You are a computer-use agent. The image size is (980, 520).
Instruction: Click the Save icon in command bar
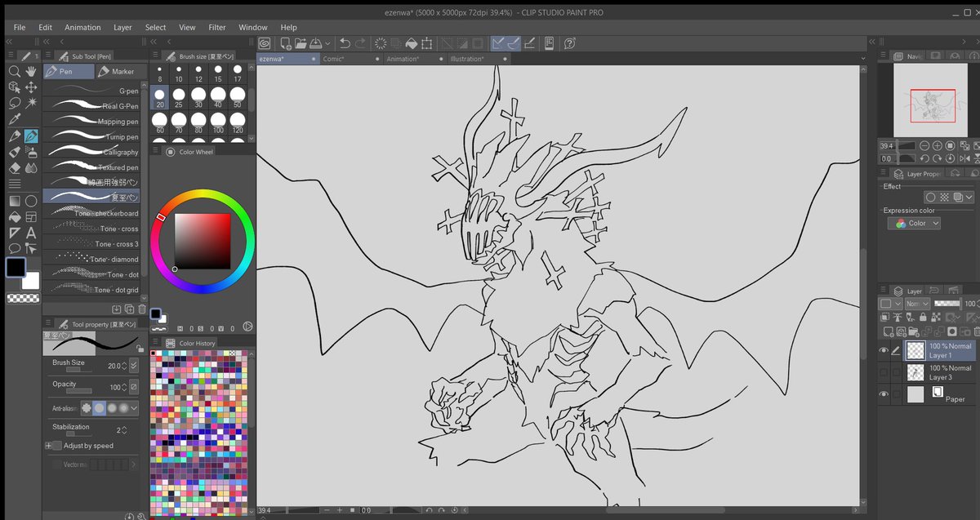coord(316,43)
